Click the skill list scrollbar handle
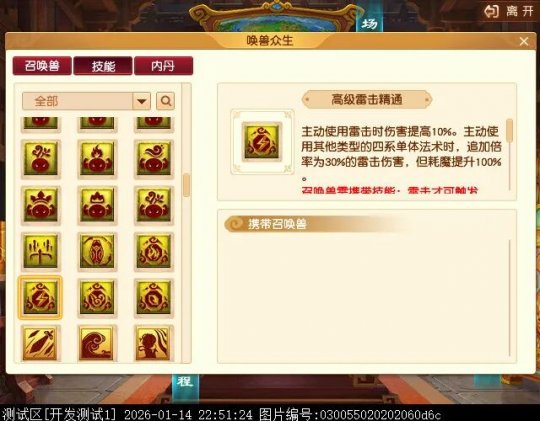The height and width of the screenshot is (421, 540). pos(186,185)
